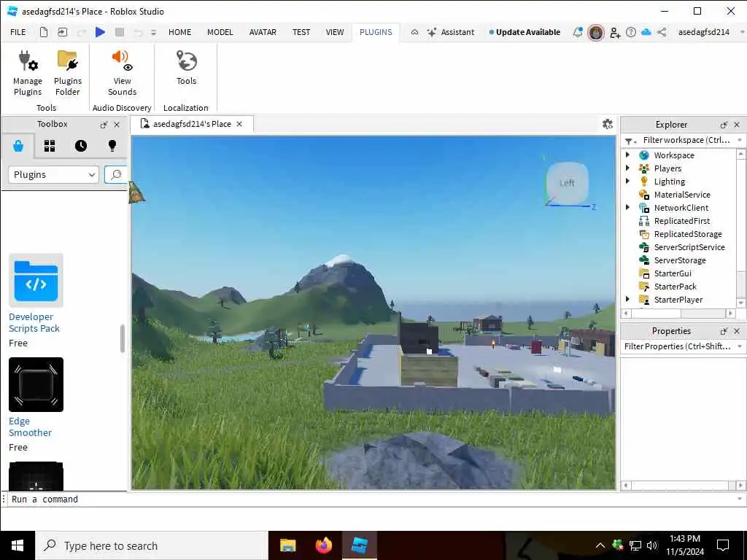Open the add collaborator icon
747x560 pixels.
[x=615, y=32]
